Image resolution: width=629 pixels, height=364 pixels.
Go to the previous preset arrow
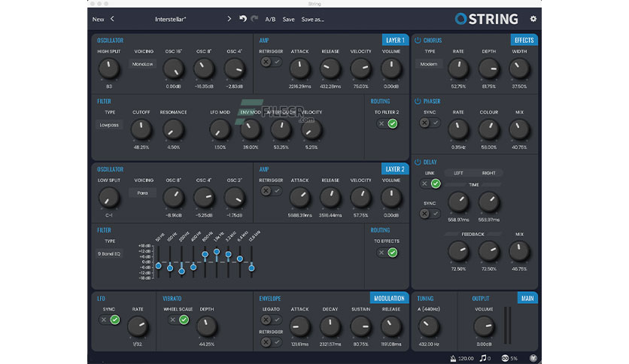(x=112, y=19)
